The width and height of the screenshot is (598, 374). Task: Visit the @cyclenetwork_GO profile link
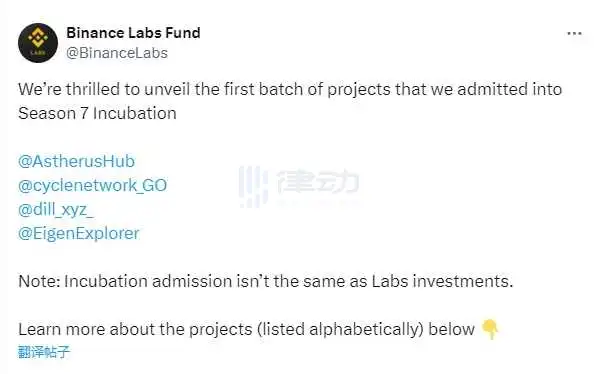(x=93, y=185)
